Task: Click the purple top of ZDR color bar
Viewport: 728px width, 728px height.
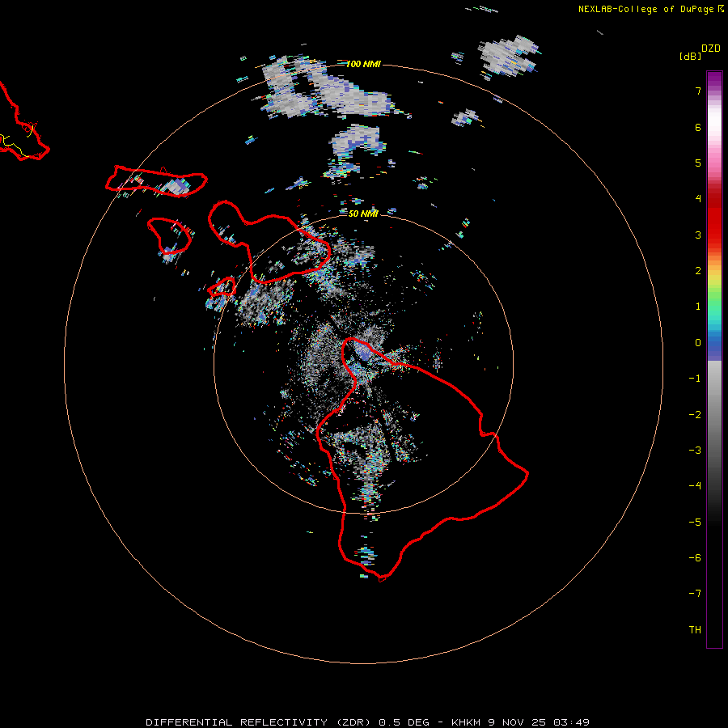Action: point(714,79)
